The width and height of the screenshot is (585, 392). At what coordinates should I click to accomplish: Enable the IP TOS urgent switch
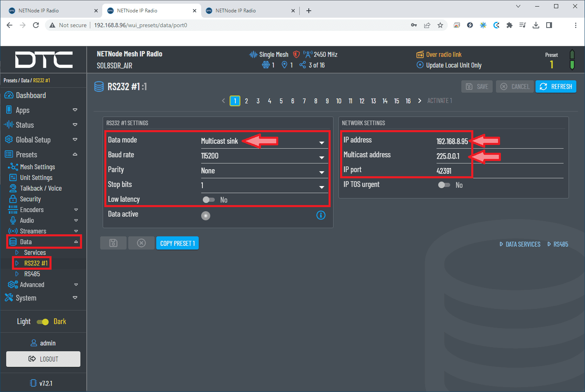[x=444, y=185]
